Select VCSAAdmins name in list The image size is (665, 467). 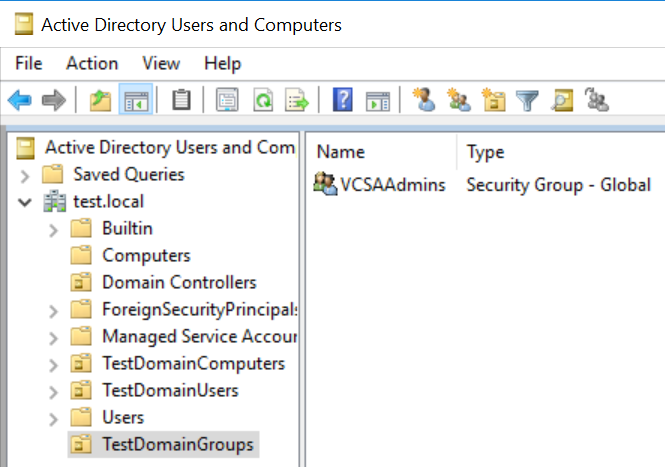click(393, 185)
